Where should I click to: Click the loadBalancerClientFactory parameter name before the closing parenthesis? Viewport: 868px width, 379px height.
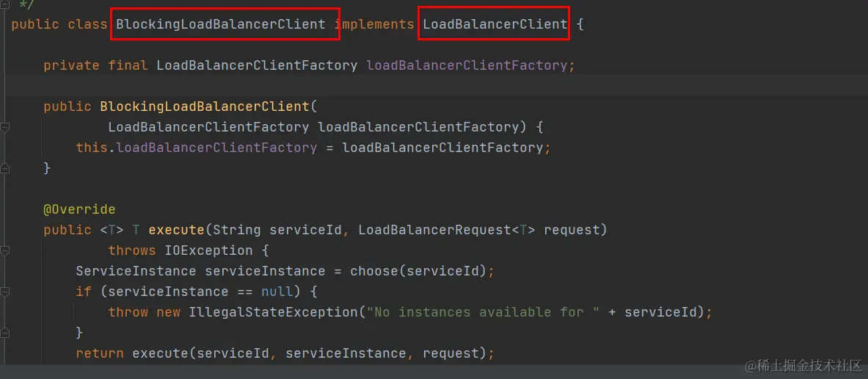[x=418, y=127]
